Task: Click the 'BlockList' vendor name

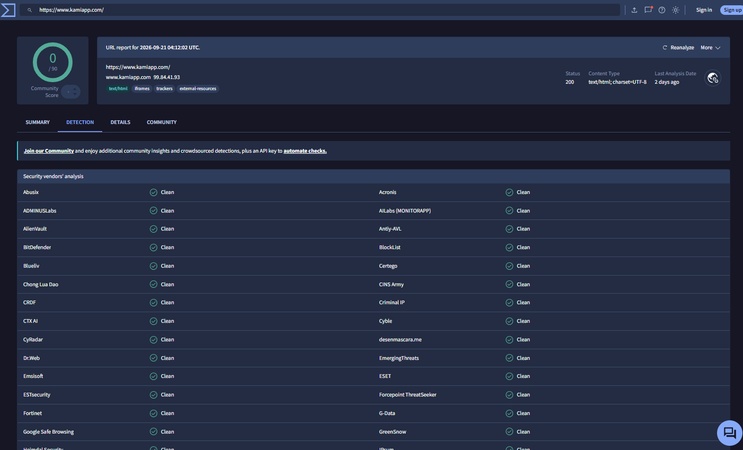Action: point(390,247)
